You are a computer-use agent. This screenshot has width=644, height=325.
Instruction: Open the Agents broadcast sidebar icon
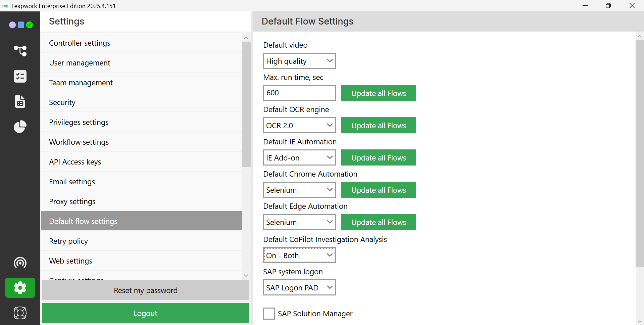pos(20,263)
